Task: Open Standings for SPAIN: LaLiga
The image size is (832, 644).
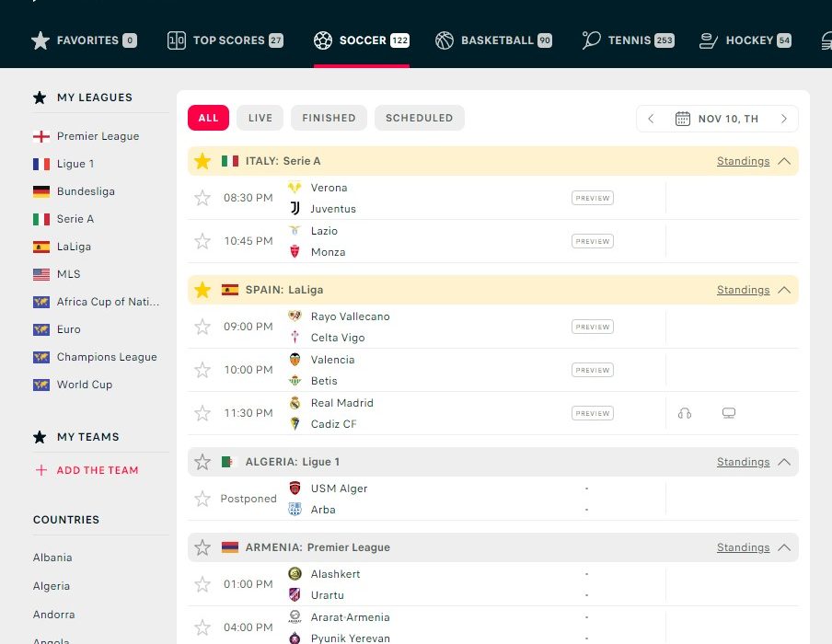Action: point(743,290)
